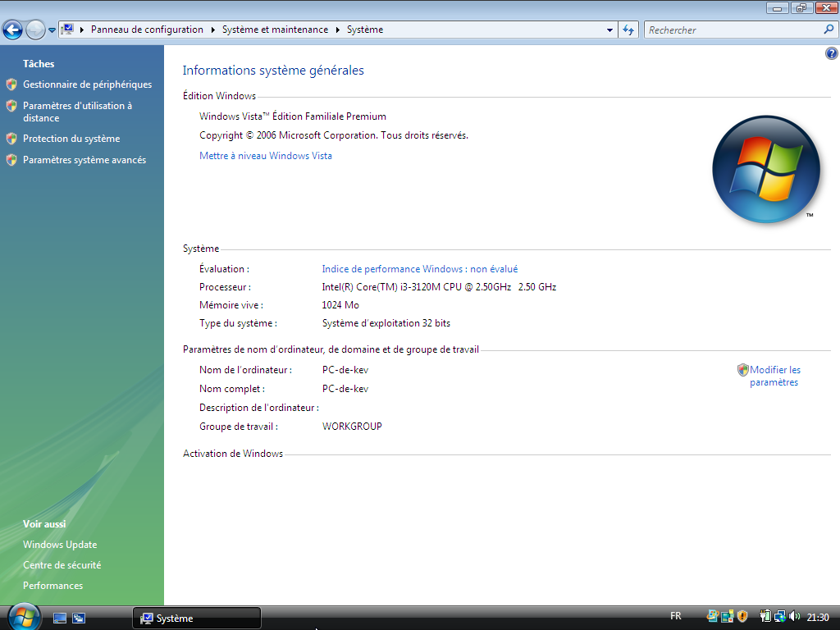Click shield icon beside Protection du système
The height and width of the screenshot is (630, 840).
(x=11, y=139)
